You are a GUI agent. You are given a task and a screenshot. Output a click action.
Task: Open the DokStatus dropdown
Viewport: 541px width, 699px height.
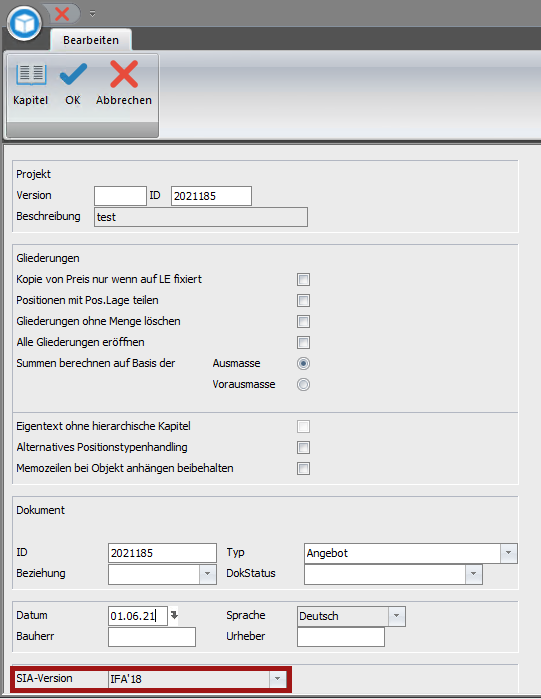click(x=474, y=574)
